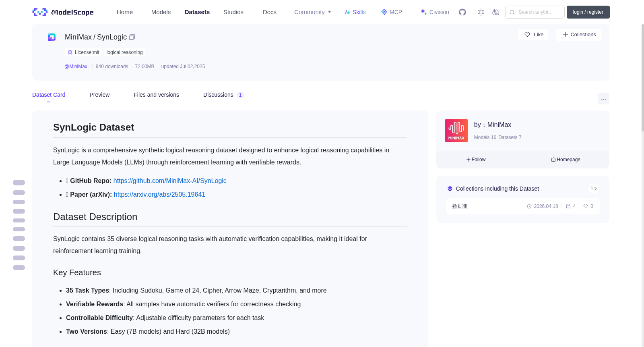Open the GitHub icon link in header
The height and width of the screenshot is (347, 644).
[x=462, y=12]
